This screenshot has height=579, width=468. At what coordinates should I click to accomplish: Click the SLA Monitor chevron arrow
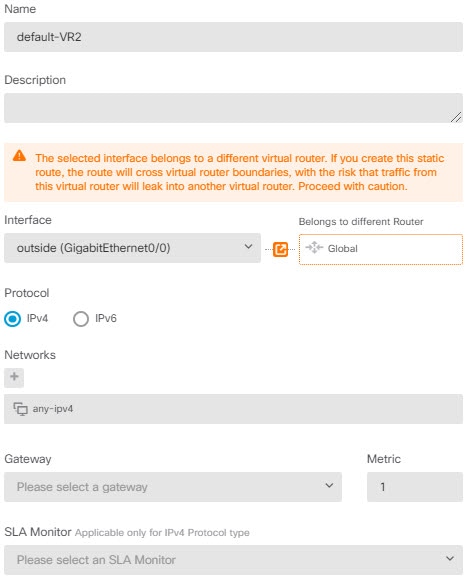point(450,558)
